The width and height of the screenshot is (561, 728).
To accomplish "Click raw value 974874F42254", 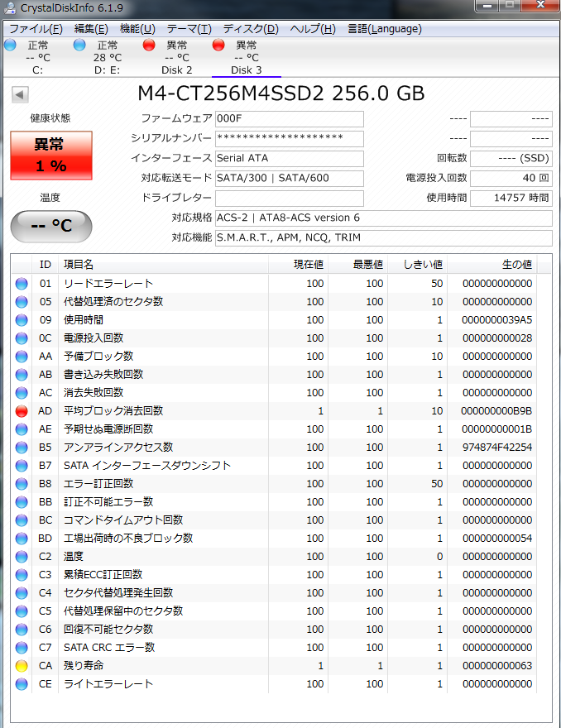I will 497,448.
